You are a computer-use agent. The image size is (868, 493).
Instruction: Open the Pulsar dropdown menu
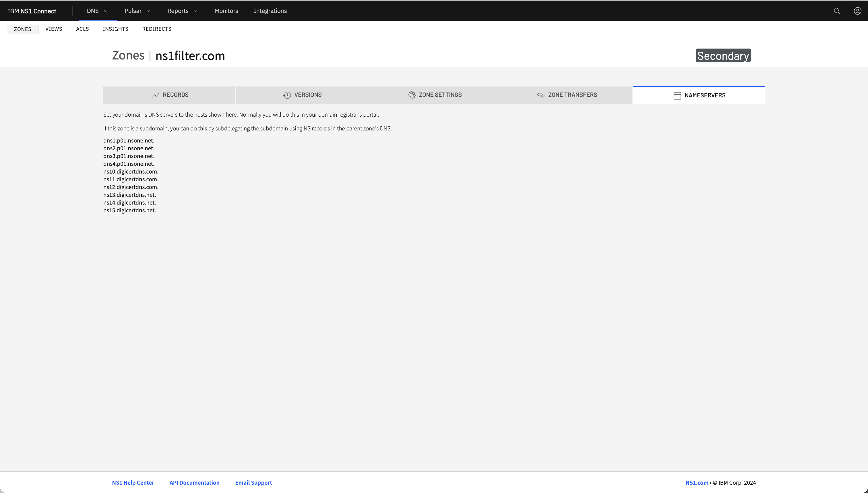[x=138, y=11]
